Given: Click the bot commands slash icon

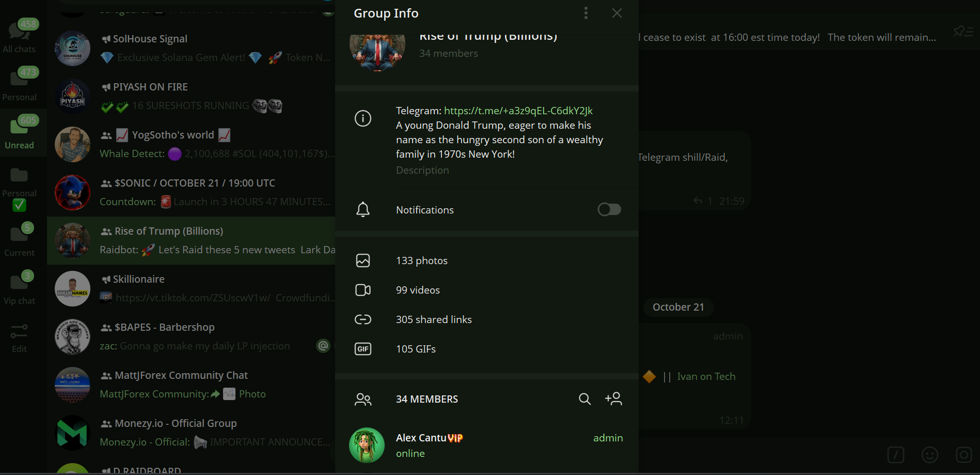Looking at the screenshot, I should pyautogui.click(x=895, y=455).
